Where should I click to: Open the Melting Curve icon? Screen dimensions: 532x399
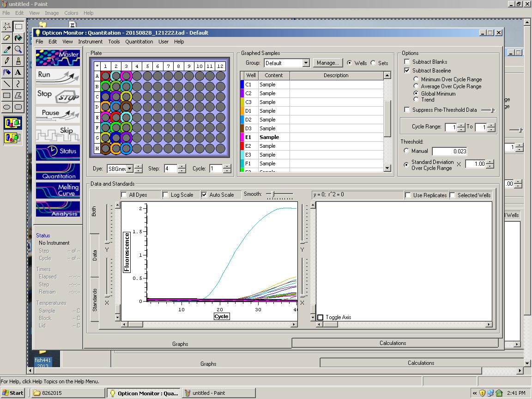coord(58,190)
